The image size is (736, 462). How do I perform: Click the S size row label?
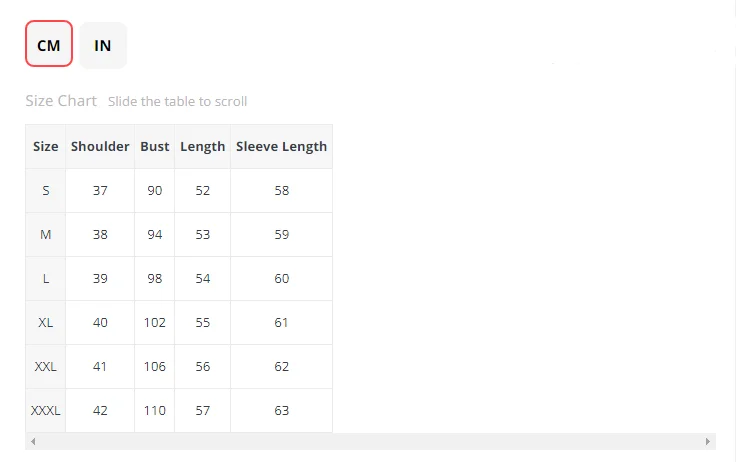(x=46, y=191)
